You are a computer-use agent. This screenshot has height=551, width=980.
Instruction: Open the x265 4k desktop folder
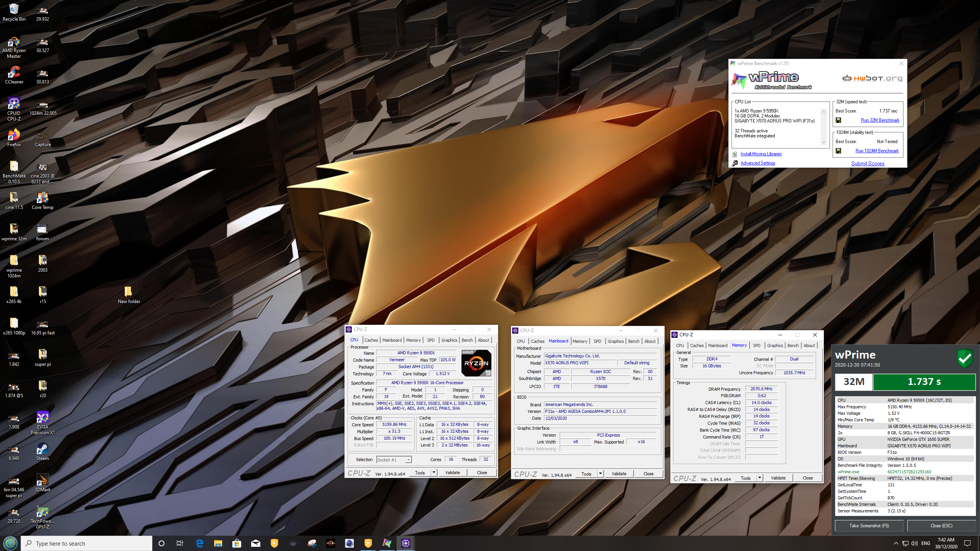click(x=14, y=294)
